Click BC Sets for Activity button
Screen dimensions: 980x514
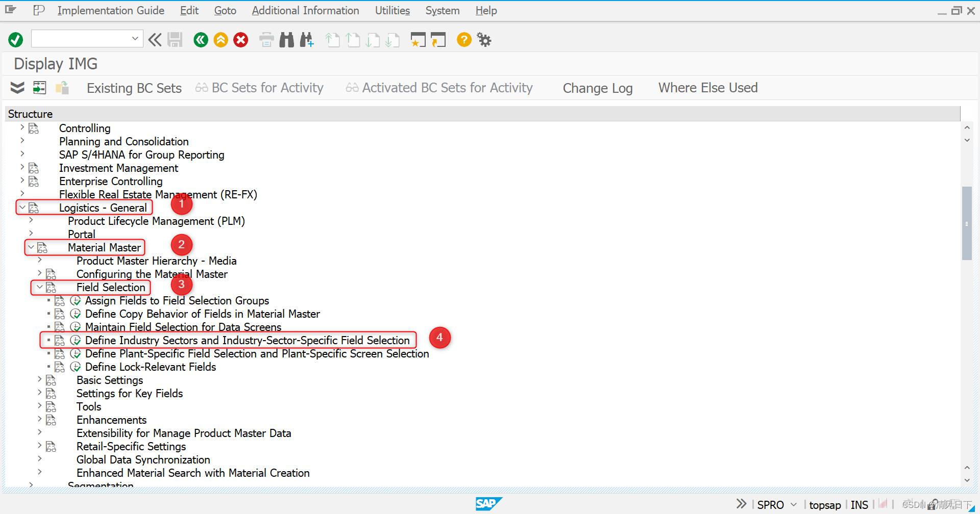pos(260,88)
